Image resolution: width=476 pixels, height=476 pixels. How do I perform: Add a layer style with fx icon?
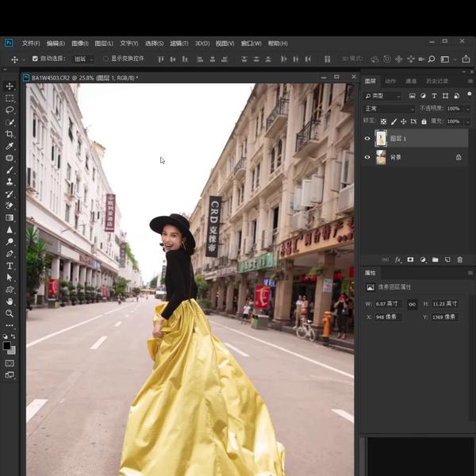[398, 260]
